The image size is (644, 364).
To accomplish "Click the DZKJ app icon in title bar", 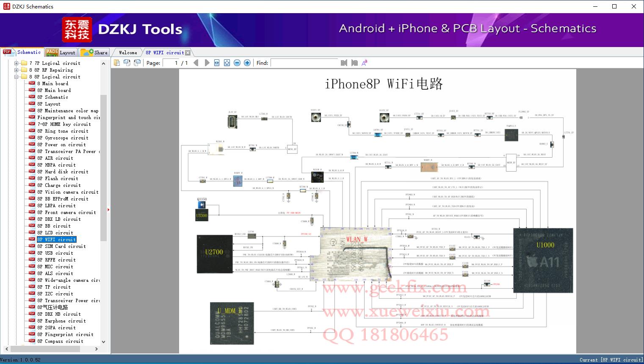I will click(6, 6).
